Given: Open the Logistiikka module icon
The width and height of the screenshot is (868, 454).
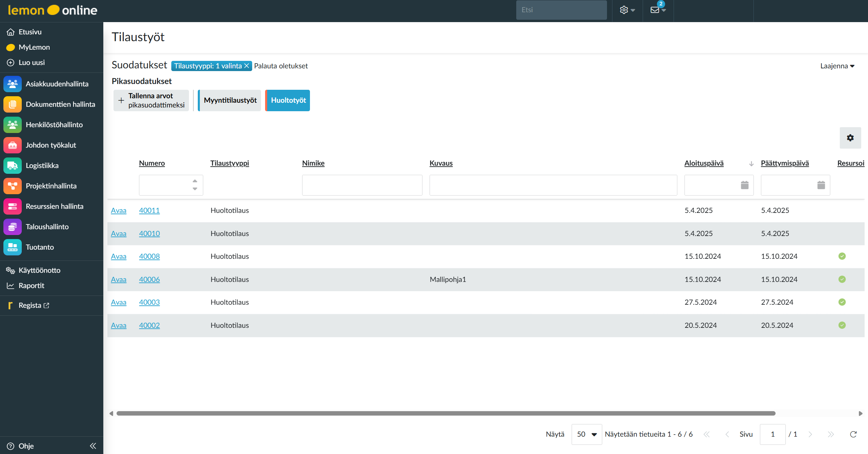Looking at the screenshot, I should pos(13,166).
